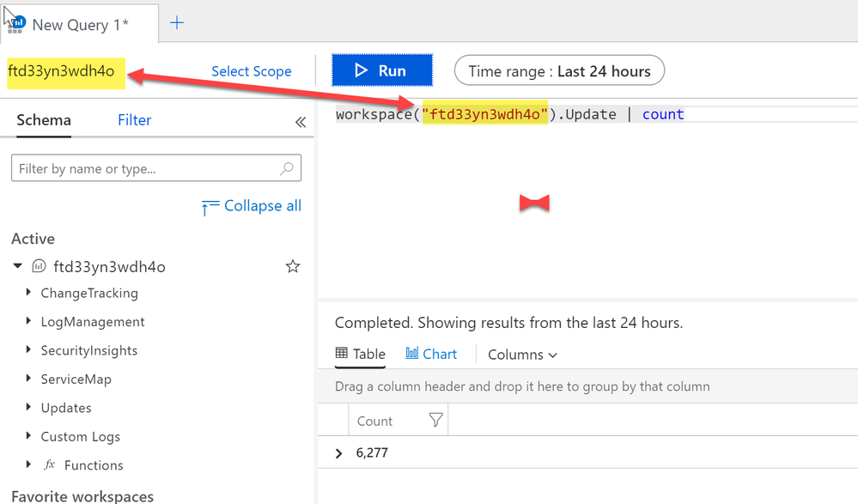Image resolution: width=858 pixels, height=504 pixels.
Task: Open a new query tab with plus icon
Action: pos(177,23)
